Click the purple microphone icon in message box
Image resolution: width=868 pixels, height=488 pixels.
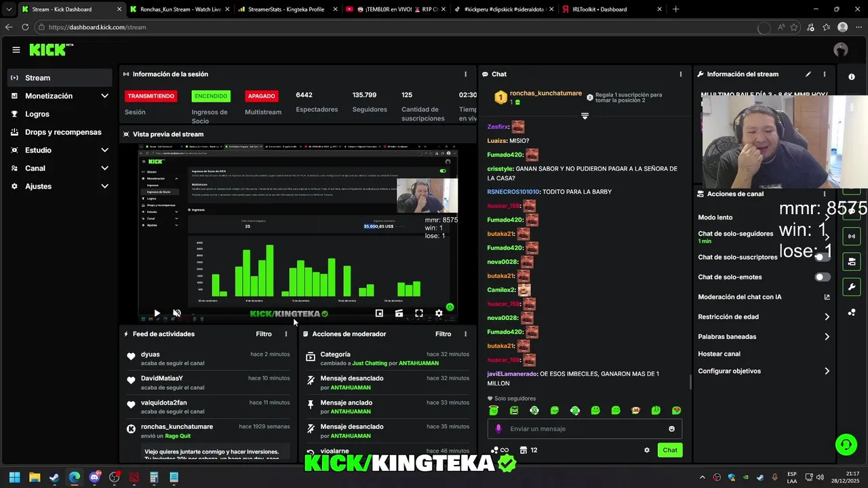[x=498, y=429]
